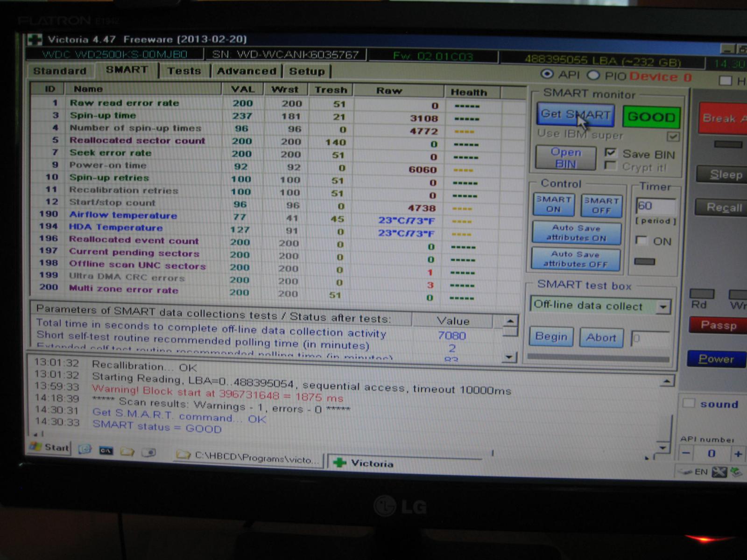Click the fourth quick launch icon beside the folder
Screen dimensions: 747x560
(x=148, y=452)
